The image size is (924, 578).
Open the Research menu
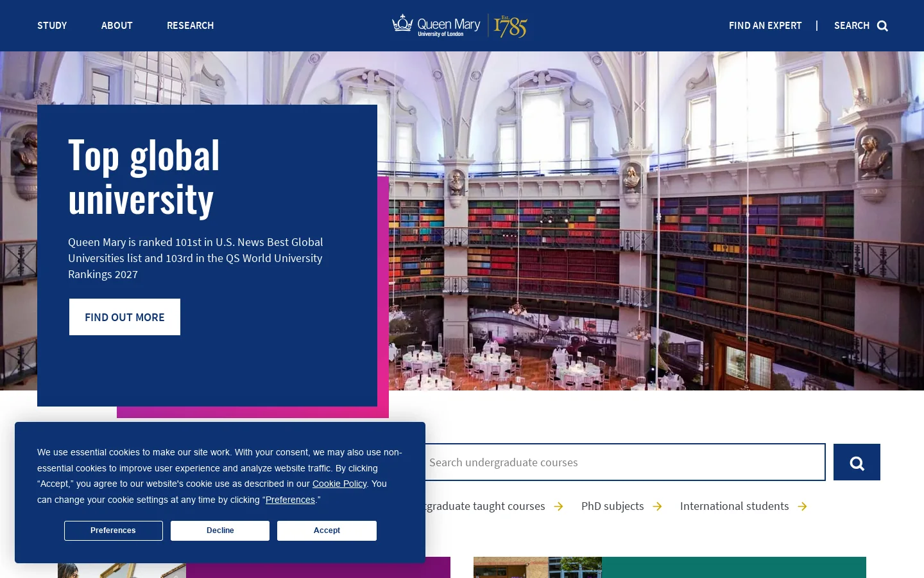point(191,26)
